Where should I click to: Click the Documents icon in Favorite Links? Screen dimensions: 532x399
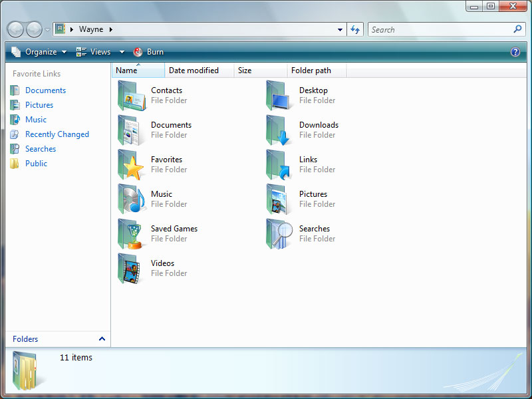tap(15, 90)
